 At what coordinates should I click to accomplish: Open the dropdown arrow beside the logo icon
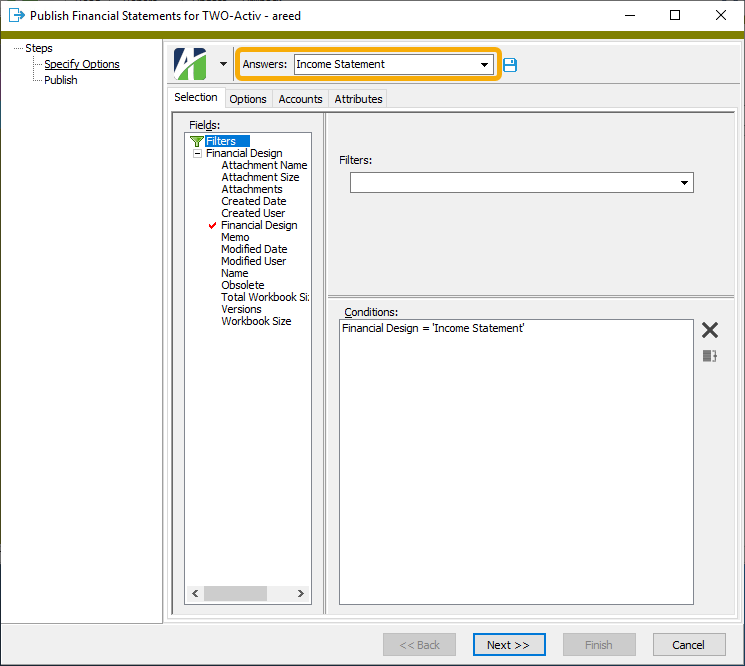tap(223, 64)
